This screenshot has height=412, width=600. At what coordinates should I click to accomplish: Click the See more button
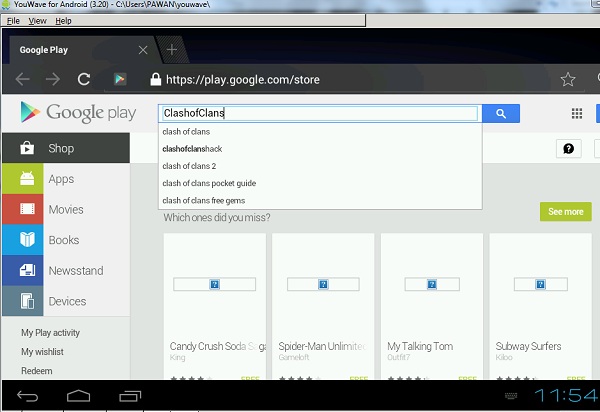[x=566, y=212]
